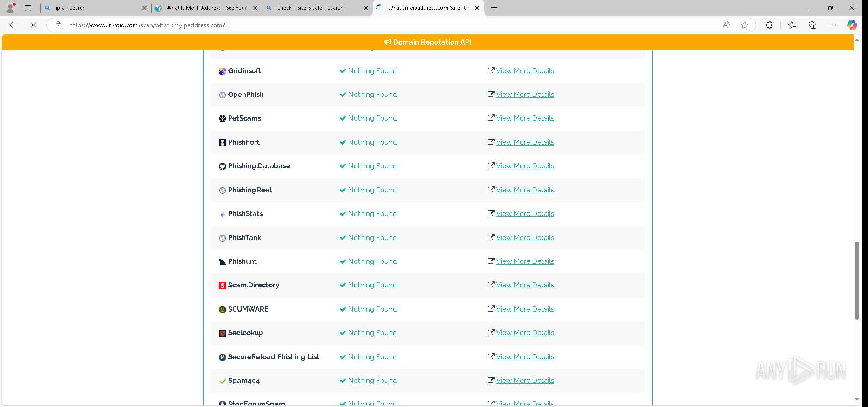
Task: Open browser Extensions menu
Action: (x=769, y=25)
